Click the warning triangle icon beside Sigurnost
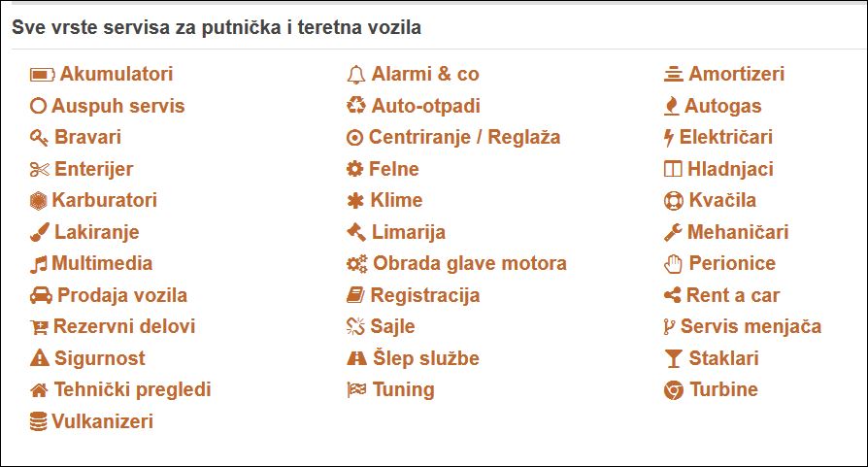 click(39, 358)
